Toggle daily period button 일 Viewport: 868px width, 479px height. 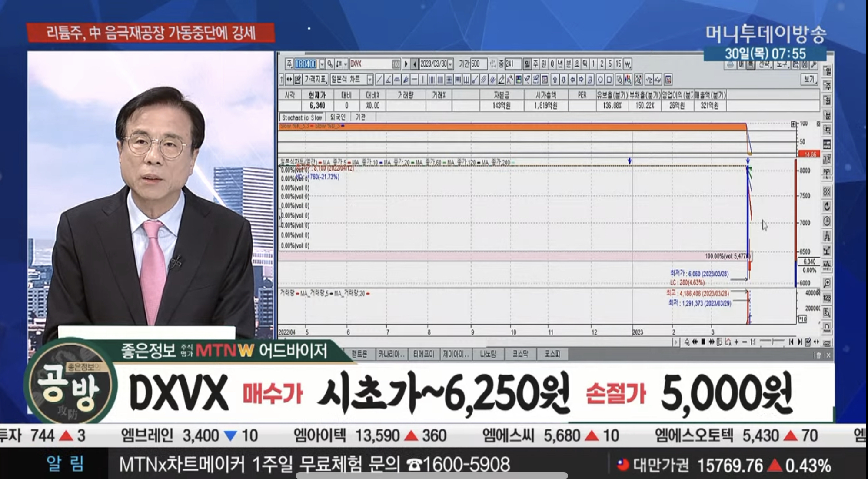pos(527,64)
